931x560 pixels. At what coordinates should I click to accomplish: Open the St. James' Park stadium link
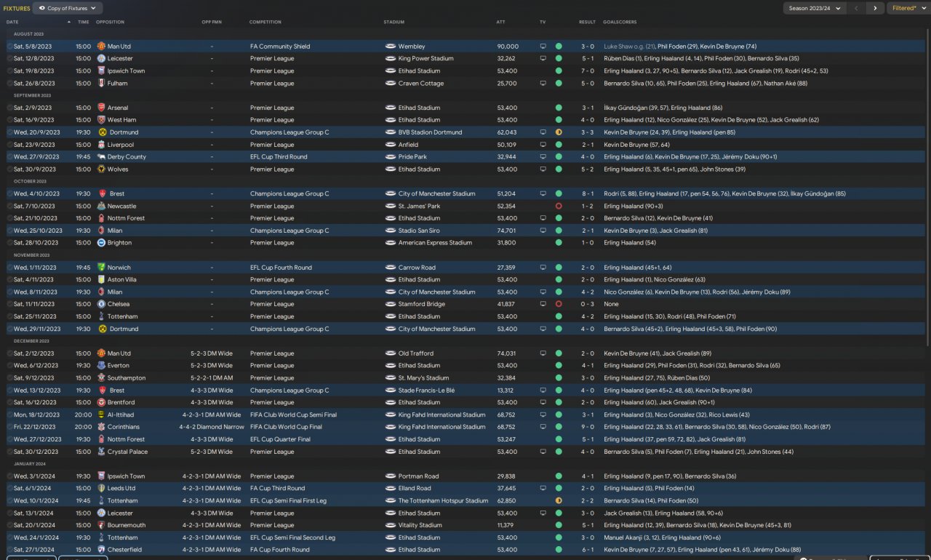click(420, 207)
